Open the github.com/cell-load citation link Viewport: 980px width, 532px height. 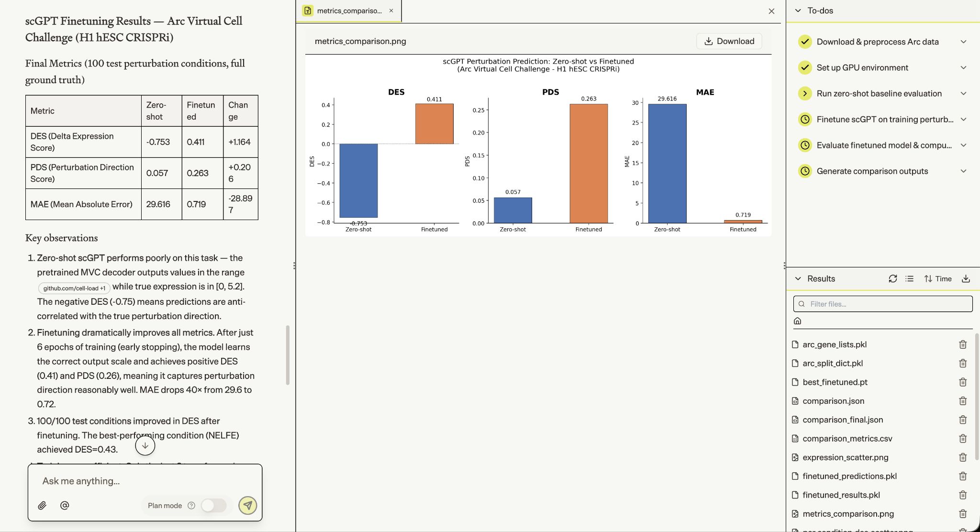click(x=74, y=288)
